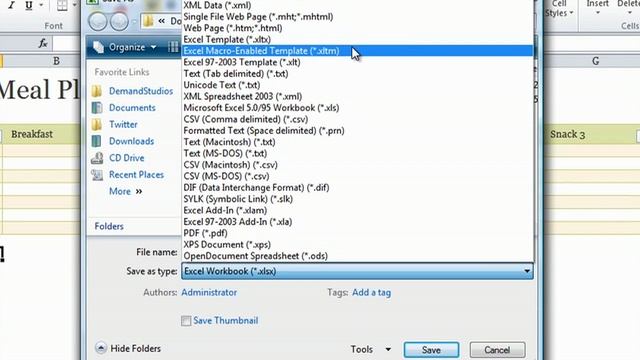This screenshot has width=640, height=360.
Task: Open the underline style dropdown arrow
Action: (x=41, y=5)
